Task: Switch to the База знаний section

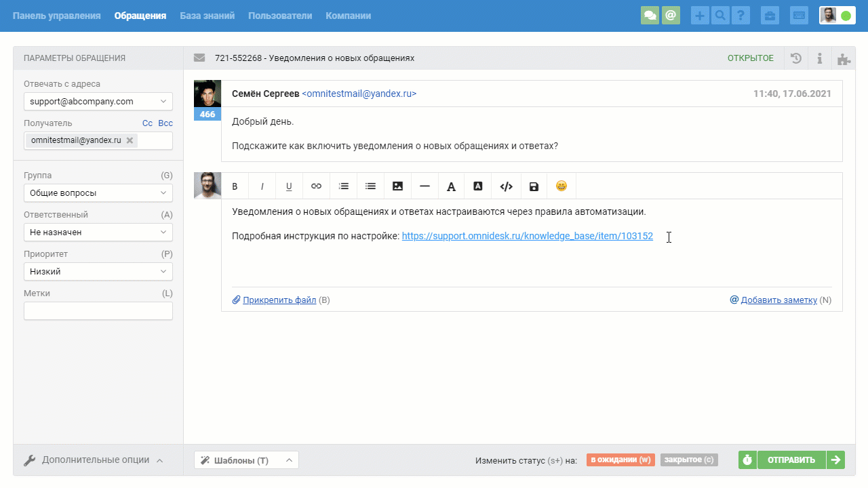Action: point(207,15)
